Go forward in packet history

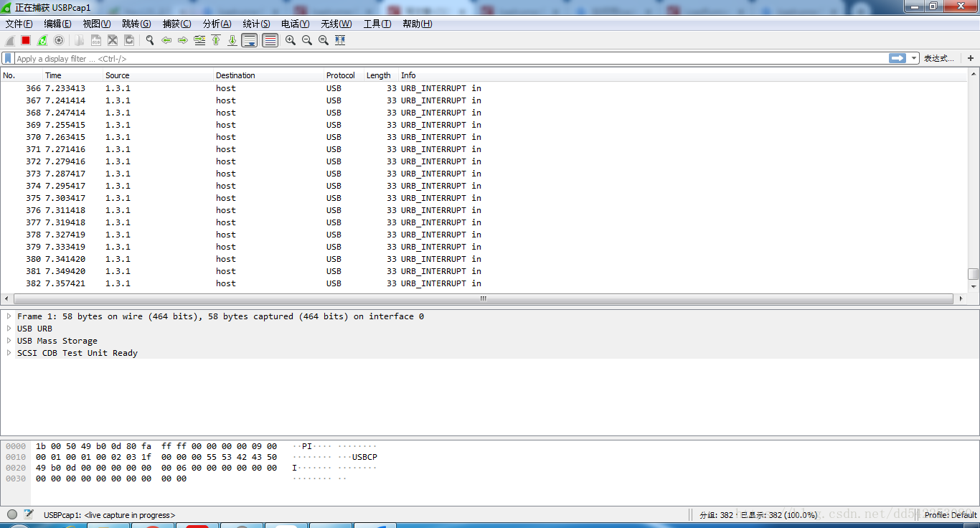tap(183, 40)
